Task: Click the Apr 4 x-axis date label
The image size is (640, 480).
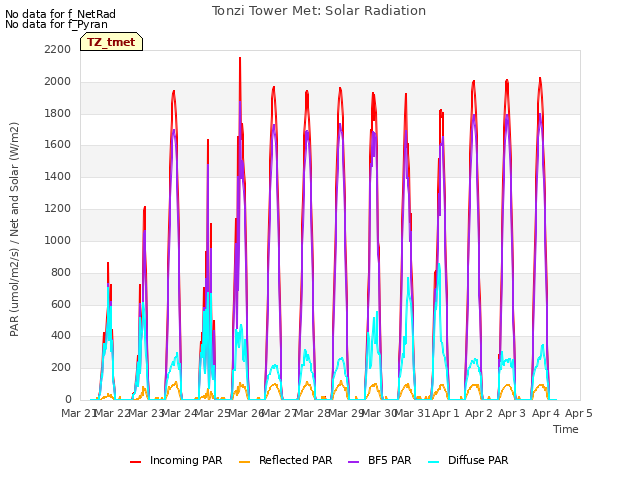Action: 546,413
